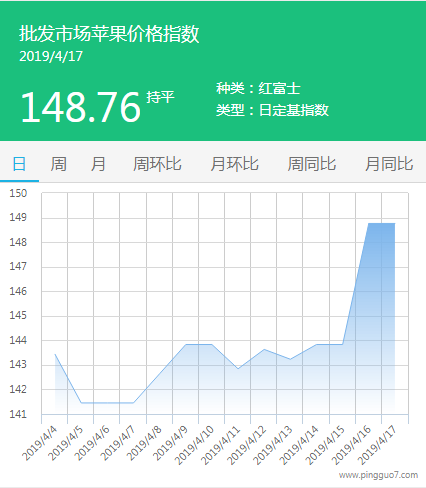Switch to the 周 weekly tab

point(58,164)
